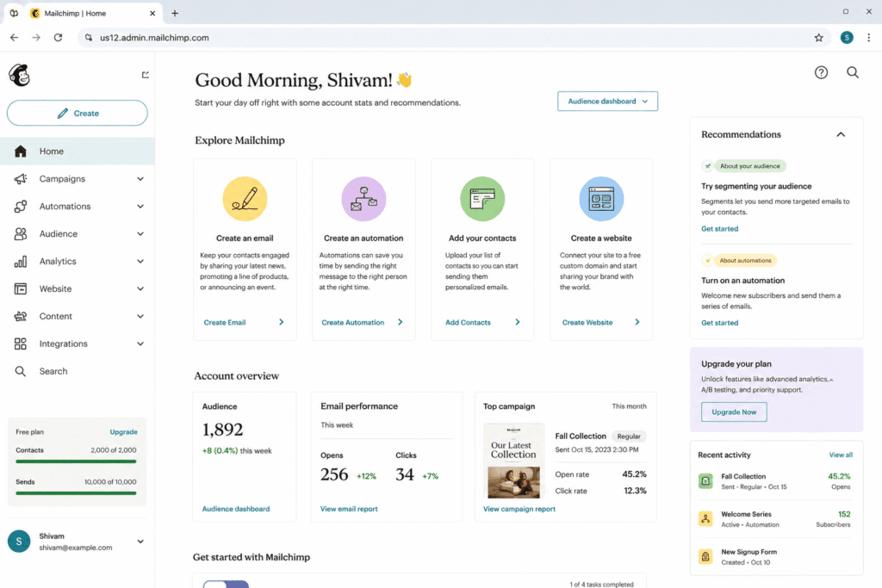Expand the Analytics menu chevron
This screenshot has width=882, height=588.
point(140,262)
